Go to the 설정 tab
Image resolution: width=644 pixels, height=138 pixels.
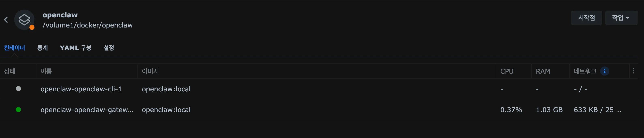[x=109, y=48]
